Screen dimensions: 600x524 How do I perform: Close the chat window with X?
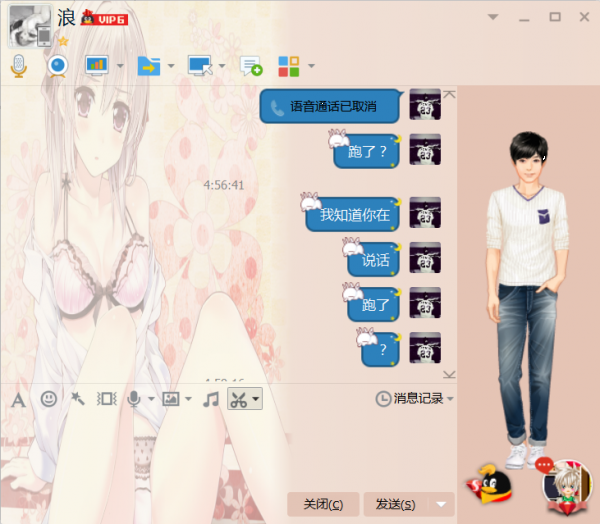pyautogui.click(x=584, y=17)
